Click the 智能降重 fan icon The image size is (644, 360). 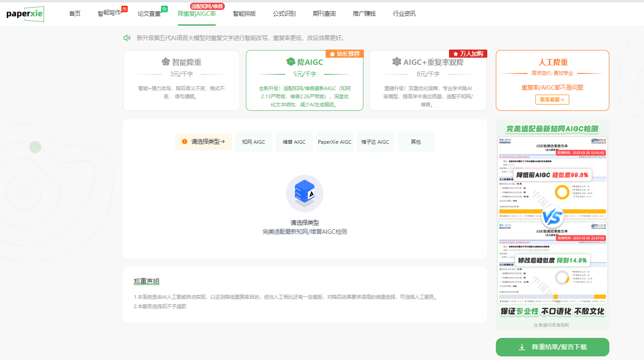[165, 62]
